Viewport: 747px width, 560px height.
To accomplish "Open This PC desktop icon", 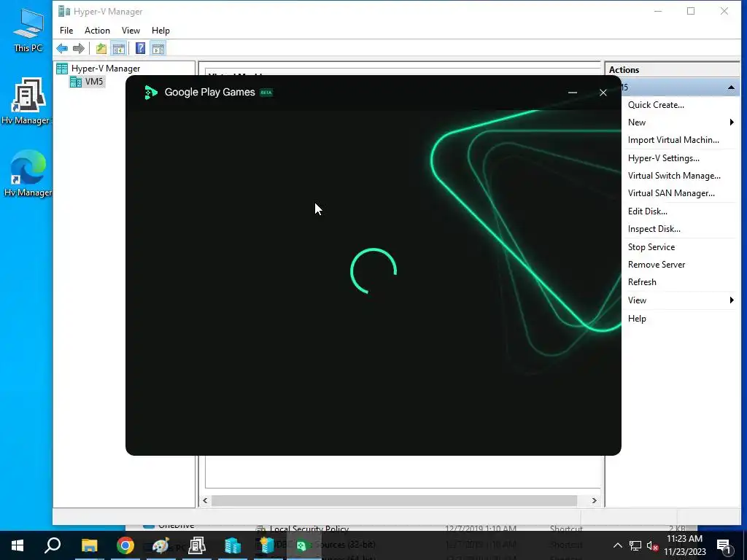I will pyautogui.click(x=28, y=31).
